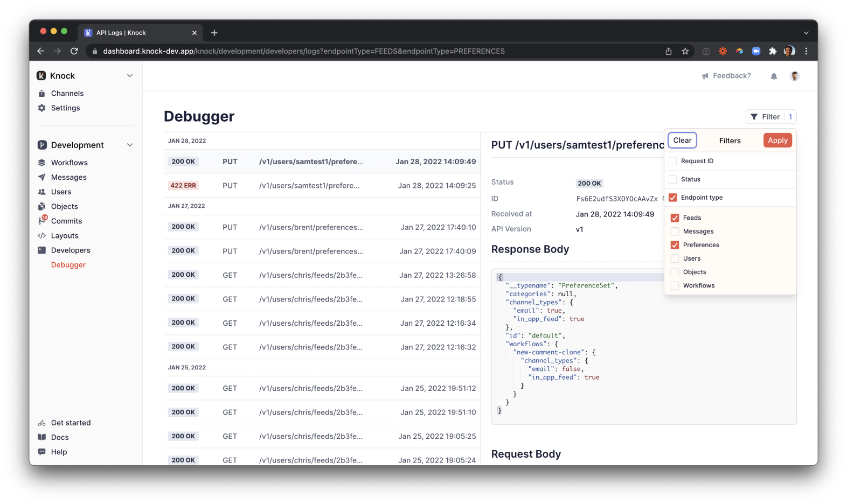This screenshot has width=847, height=504.
Task: Click the browser forward arrow
Action: [57, 51]
